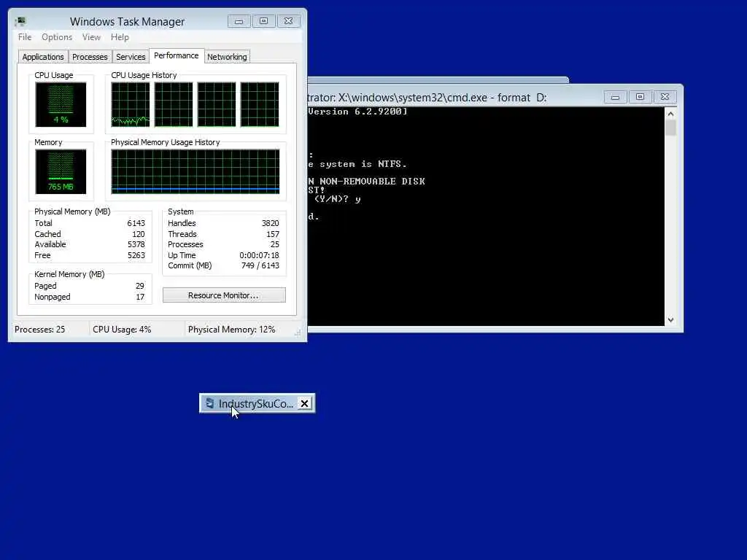Click the Available value 5378
Viewport: 747px width, 560px height.
[x=136, y=245]
